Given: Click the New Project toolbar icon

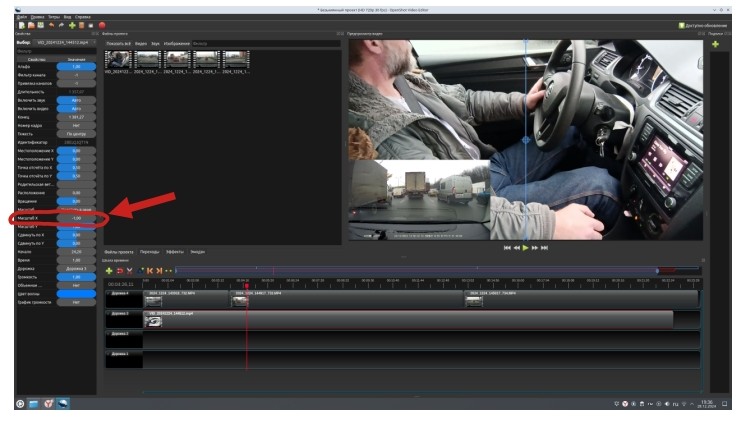Looking at the screenshot, I should pyautogui.click(x=21, y=25).
